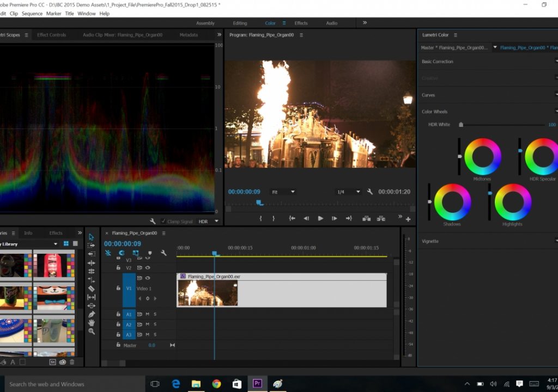Select the Hand tool
558x392 pixels.
[92, 323]
